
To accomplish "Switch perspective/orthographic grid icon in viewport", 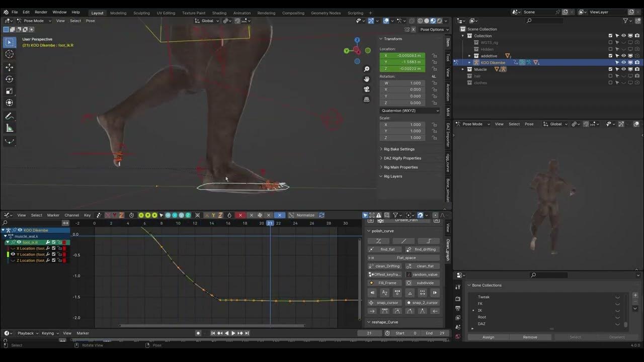I will pyautogui.click(x=367, y=100).
